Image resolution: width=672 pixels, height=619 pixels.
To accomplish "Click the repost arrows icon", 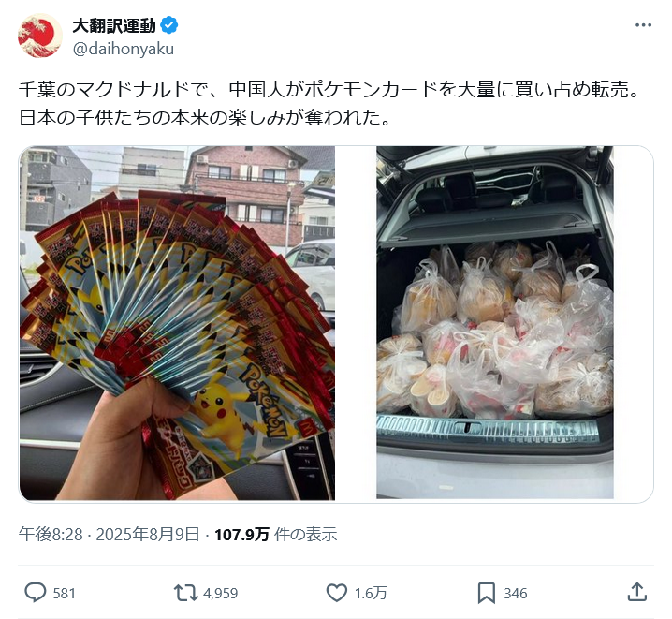I will point(185,594).
